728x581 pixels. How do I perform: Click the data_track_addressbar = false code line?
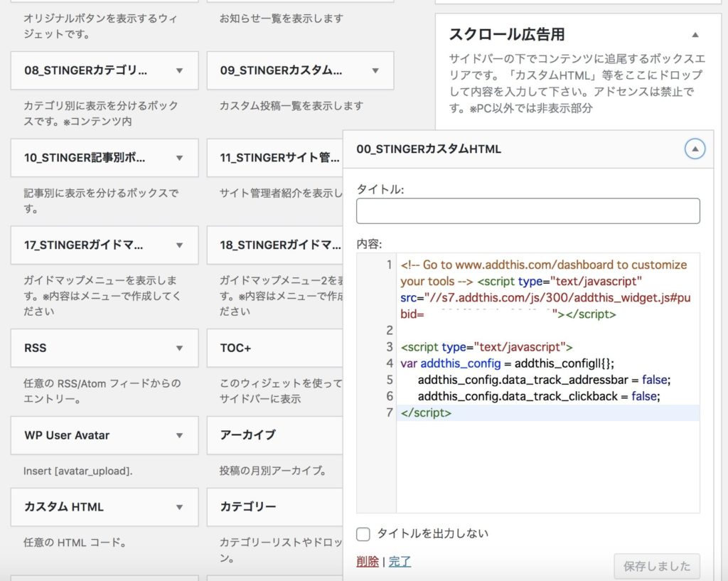click(x=544, y=380)
